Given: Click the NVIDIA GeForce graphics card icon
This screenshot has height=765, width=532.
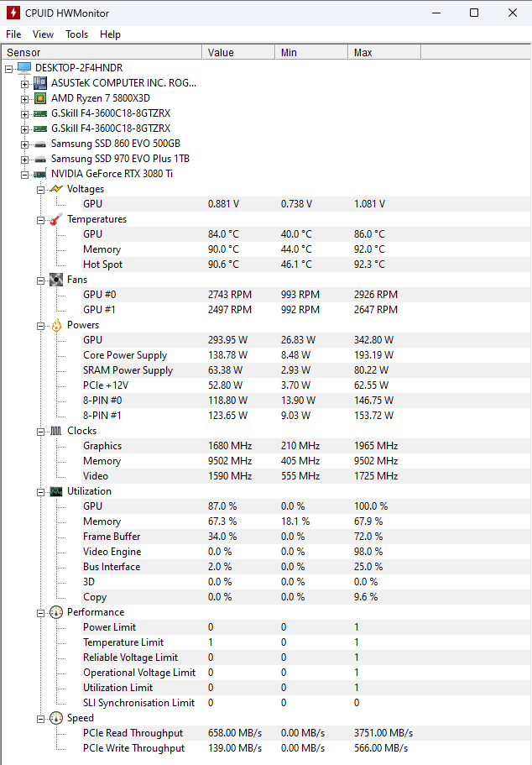Looking at the screenshot, I should (x=40, y=174).
